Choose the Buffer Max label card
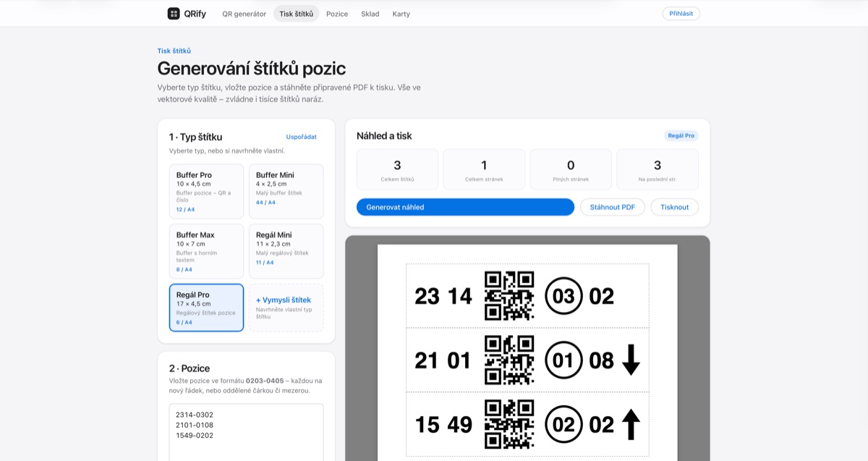This screenshot has width=868, height=461. (207, 251)
